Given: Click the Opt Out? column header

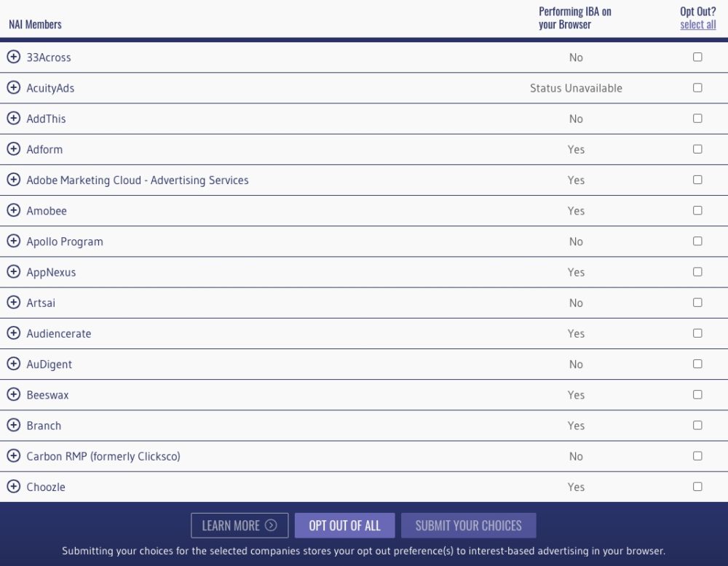Looking at the screenshot, I should coord(698,12).
